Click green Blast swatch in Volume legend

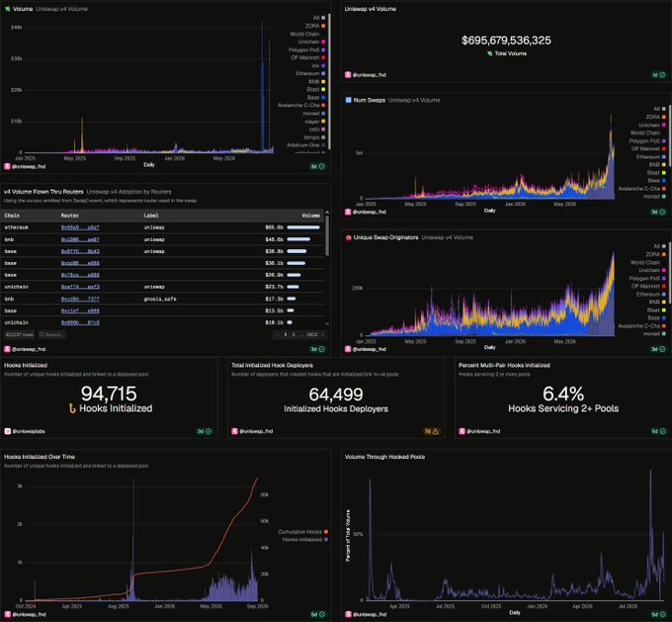point(323,89)
